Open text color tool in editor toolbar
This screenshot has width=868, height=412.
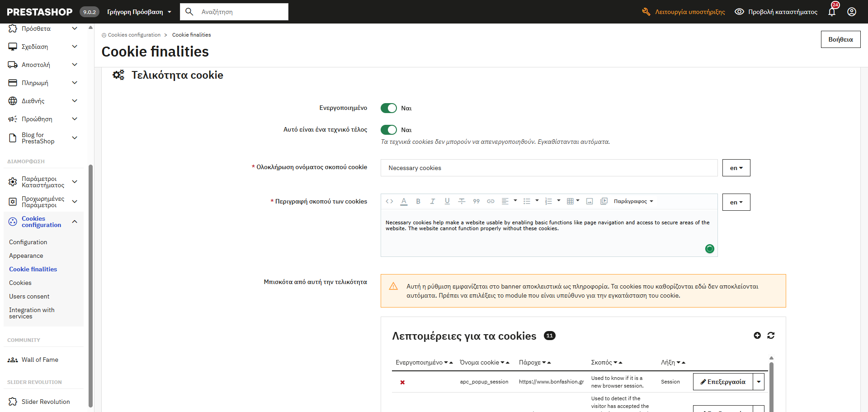pos(404,201)
